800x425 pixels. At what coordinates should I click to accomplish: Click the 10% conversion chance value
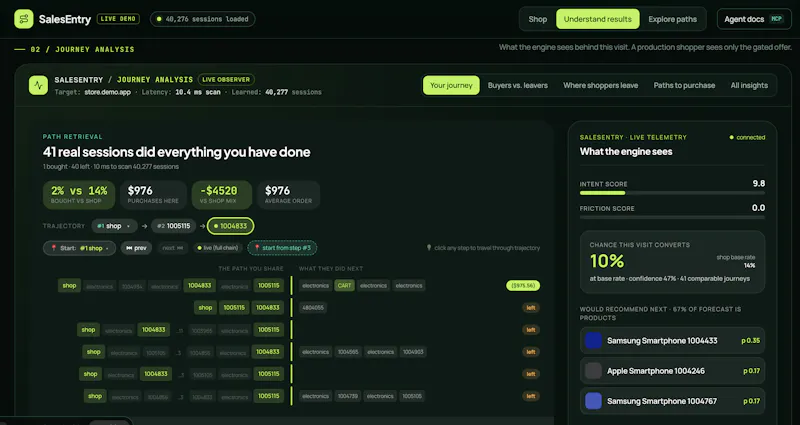[607, 262]
